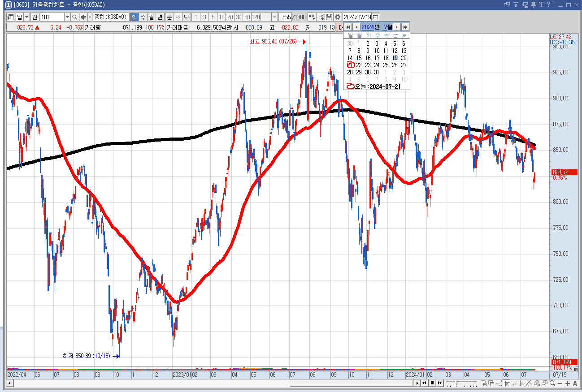This screenshot has height=392, width=582.
Task: Go to next month in calendar
Action: click(x=396, y=27)
